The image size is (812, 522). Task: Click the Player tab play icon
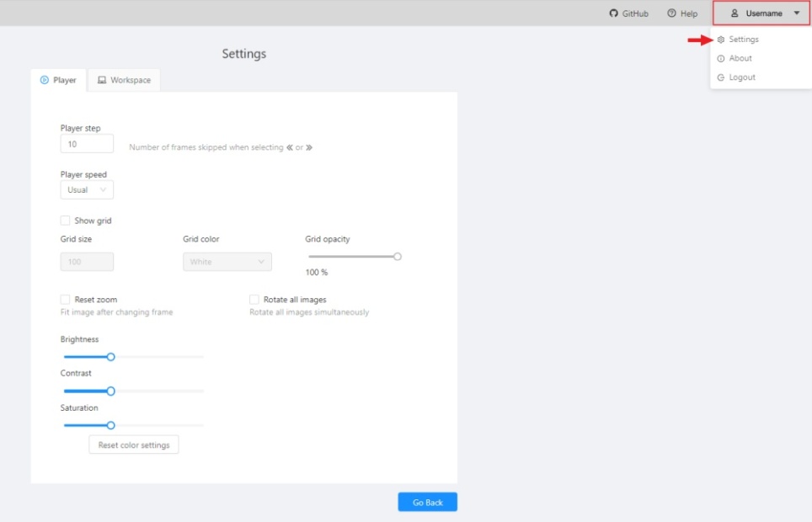(45, 80)
